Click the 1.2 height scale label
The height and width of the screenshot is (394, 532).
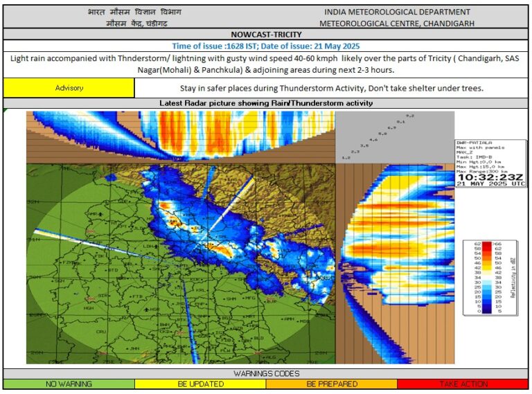346,158
